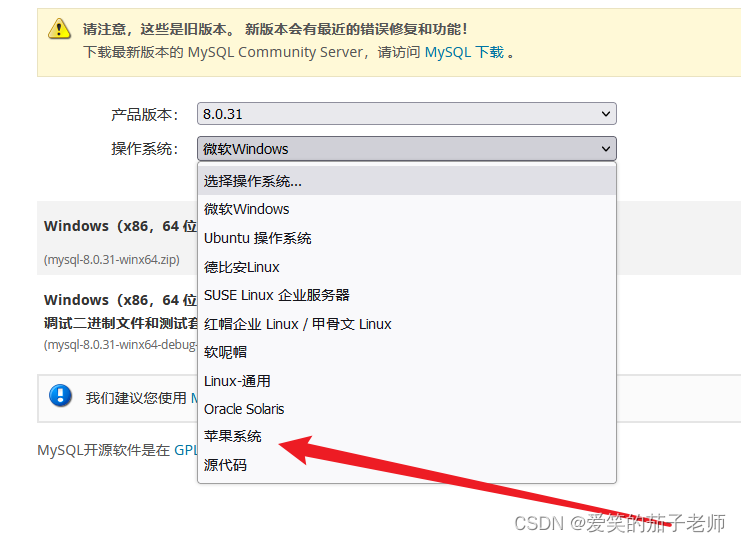Viewport: 741px width, 542px height.
Task: Select 软呢帽 option
Action: coord(406,353)
